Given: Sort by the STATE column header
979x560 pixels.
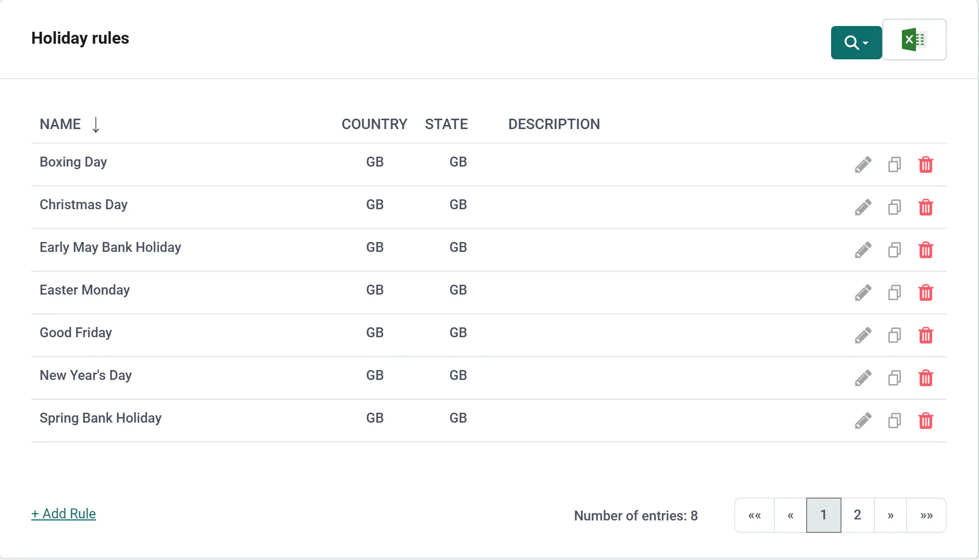Looking at the screenshot, I should (446, 124).
